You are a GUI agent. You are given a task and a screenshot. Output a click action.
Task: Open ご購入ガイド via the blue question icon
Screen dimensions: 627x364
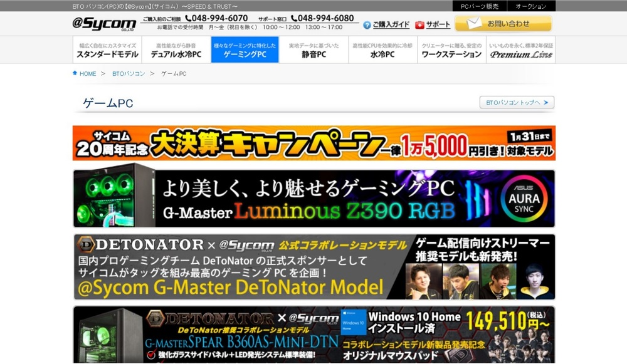[367, 25]
